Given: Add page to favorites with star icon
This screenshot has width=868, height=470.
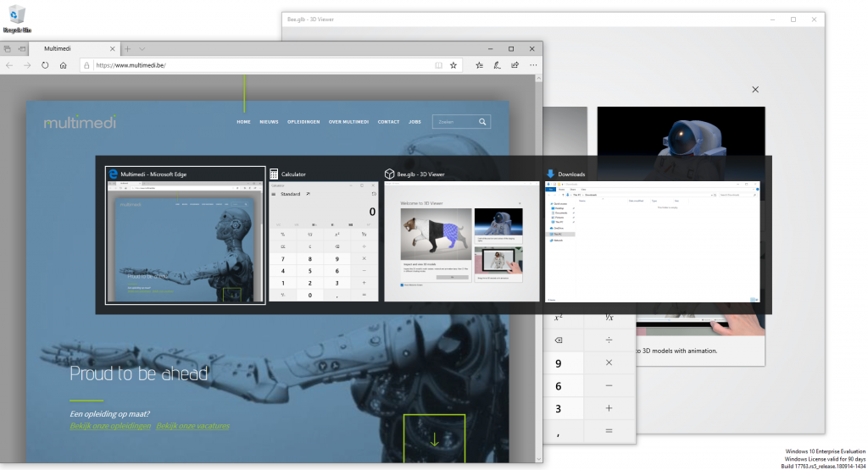Looking at the screenshot, I should (453, 65).
